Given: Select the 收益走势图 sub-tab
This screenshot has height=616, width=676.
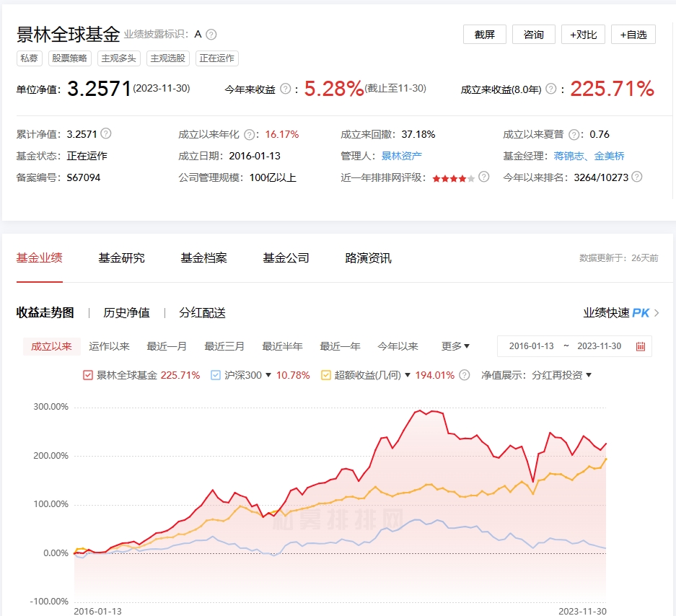Looking at the screenshot, I should (x=45, y=312).
